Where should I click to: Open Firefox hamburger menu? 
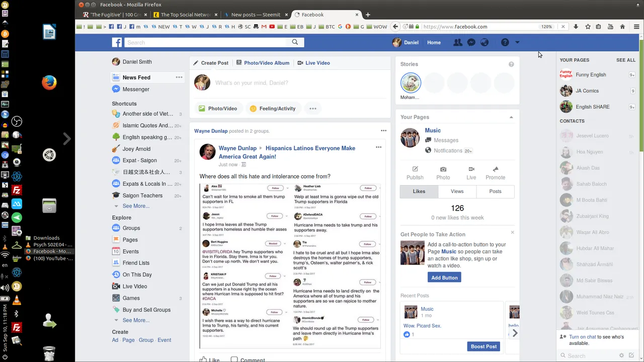point(636,27)
